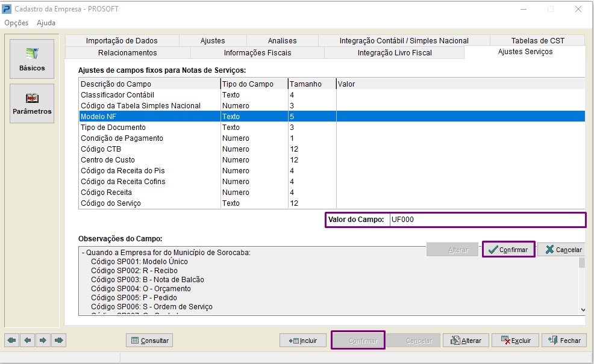Viewport: 594px width, 364px height.
Task: Click the Consultar button
Action: click(x=149, y=341)
